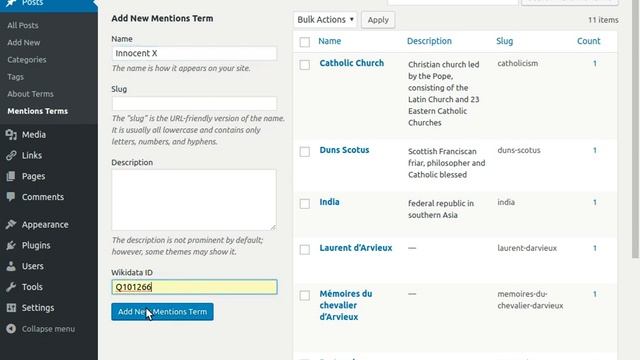Open the Appearance menu label
The width and height of the screenshot is (640, 360).
[x=45, y=225]
